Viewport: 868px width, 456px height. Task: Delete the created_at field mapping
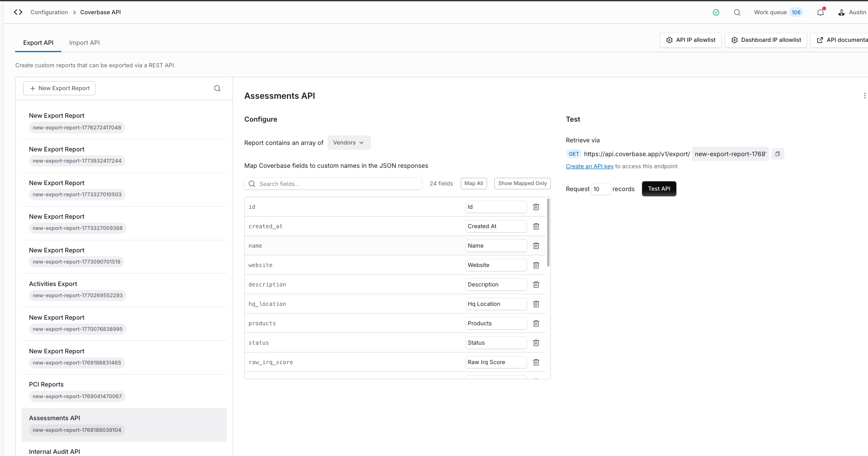536,226
